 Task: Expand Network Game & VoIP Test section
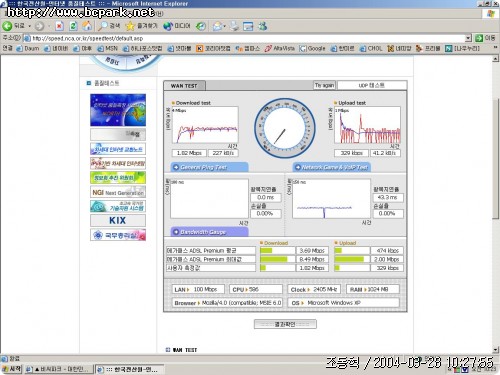pos(332,167)
